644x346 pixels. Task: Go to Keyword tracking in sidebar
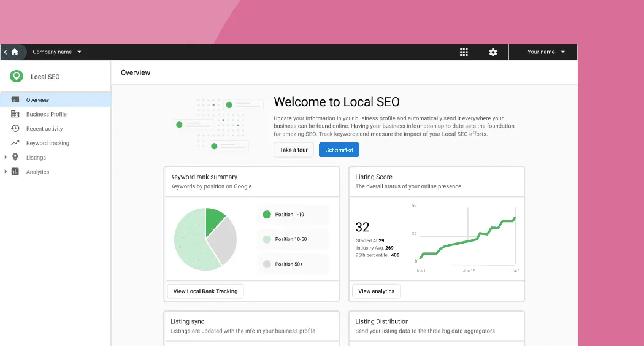click(47, 143)
